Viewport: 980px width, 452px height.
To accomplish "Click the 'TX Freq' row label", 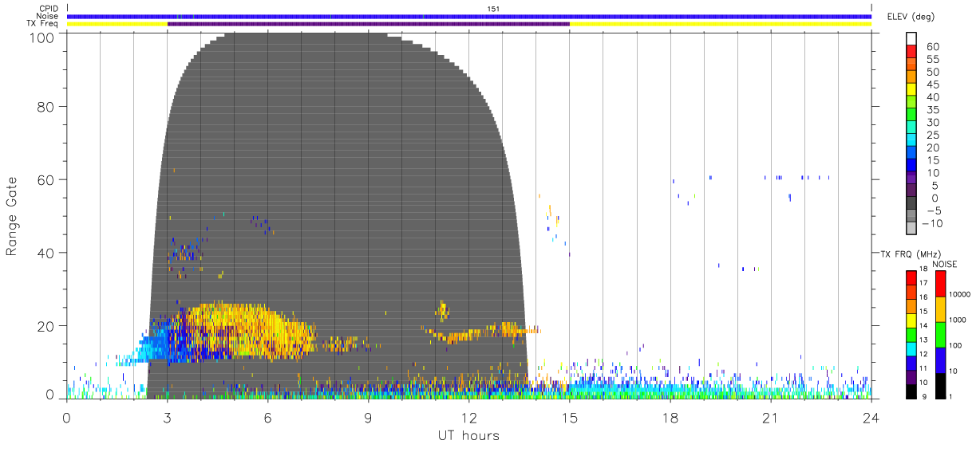I will click(x=44, y=24).
